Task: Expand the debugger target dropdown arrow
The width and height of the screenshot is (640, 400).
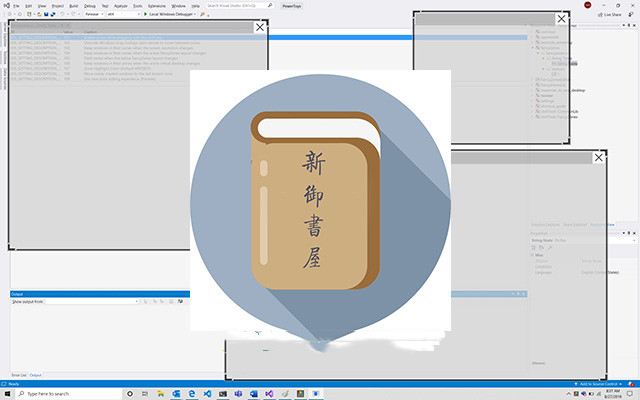Action: [195, 14]
